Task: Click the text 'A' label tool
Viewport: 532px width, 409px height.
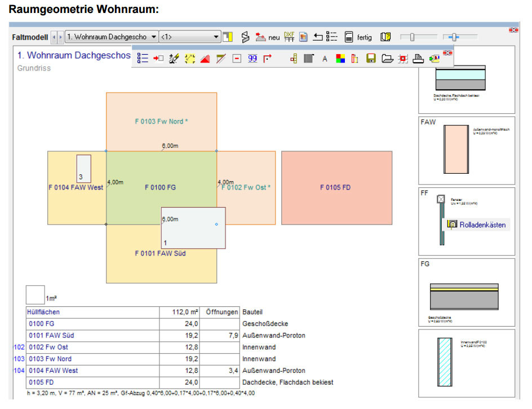Action: point(325,59)
